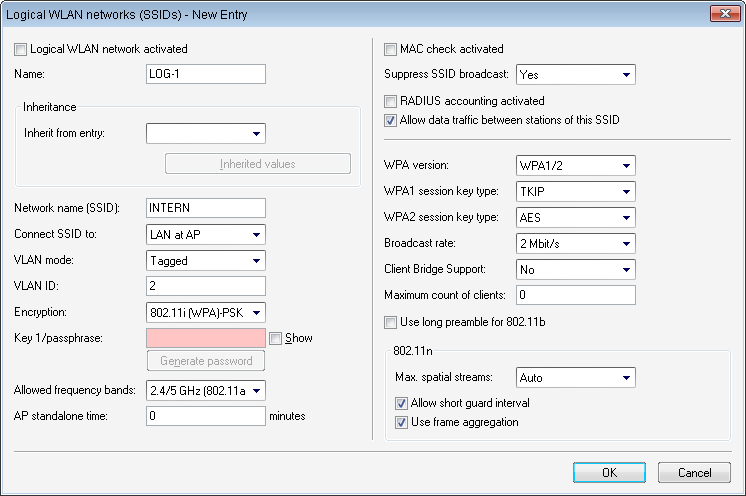This screenshot has width=746, height=496.
Task: Tick the Show passphrase checkbox
Action: click(276, 338)
